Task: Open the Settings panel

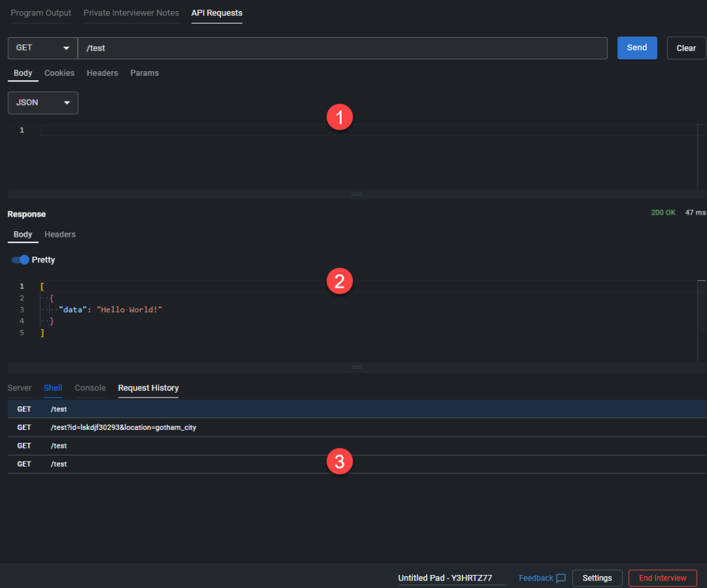Action: pos(597,578)
